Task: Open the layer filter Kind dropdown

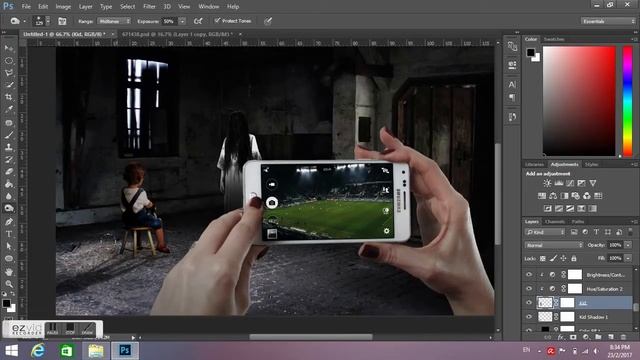Action: point(545,232)
